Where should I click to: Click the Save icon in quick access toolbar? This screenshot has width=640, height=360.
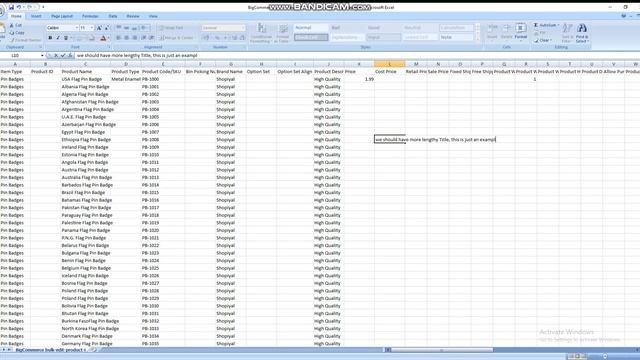coord(11,7)
